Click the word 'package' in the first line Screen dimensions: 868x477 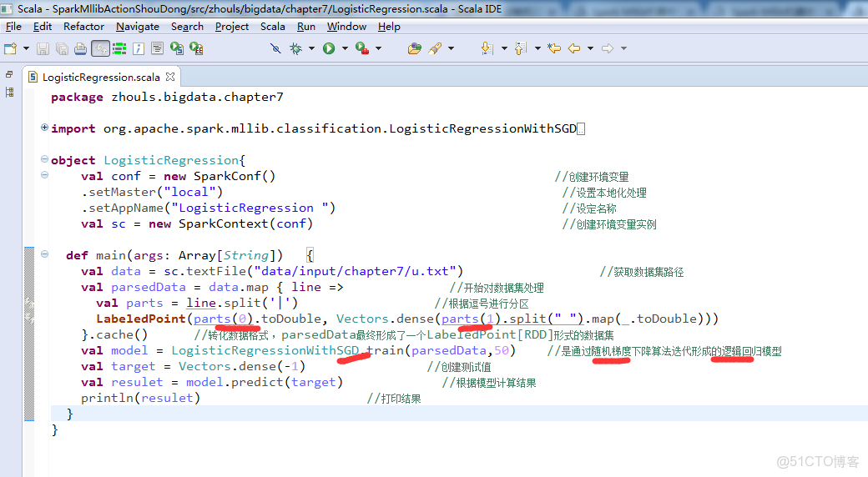77,98
